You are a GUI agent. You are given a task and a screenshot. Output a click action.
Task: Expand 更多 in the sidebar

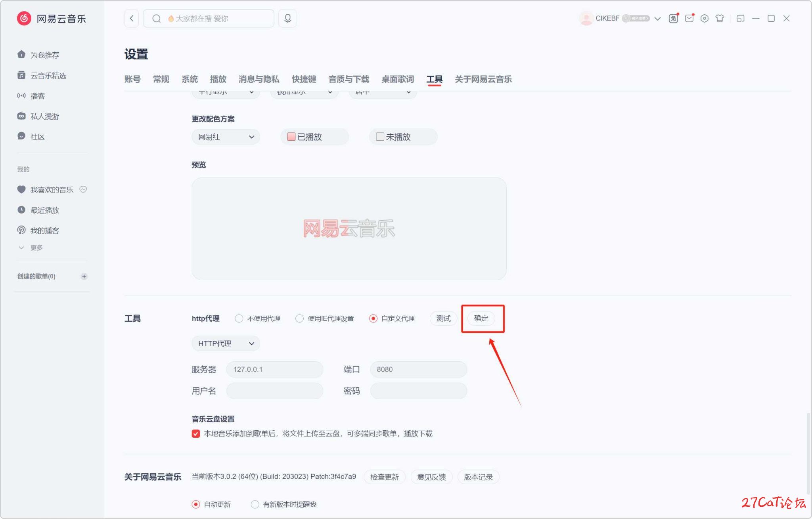(x=31, y=248)
